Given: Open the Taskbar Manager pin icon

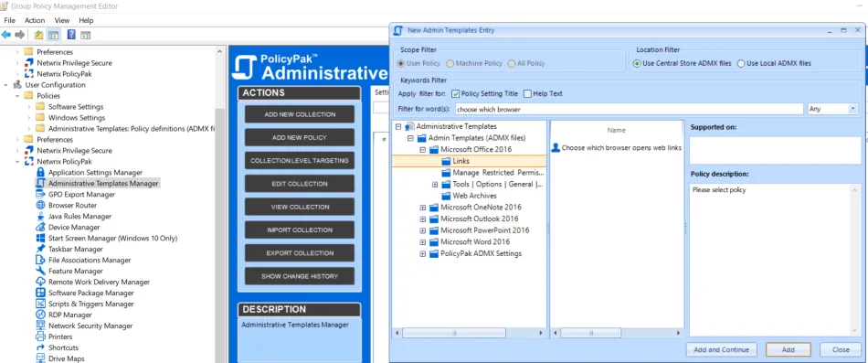Looking at the screenshot, I should (40, 249).
